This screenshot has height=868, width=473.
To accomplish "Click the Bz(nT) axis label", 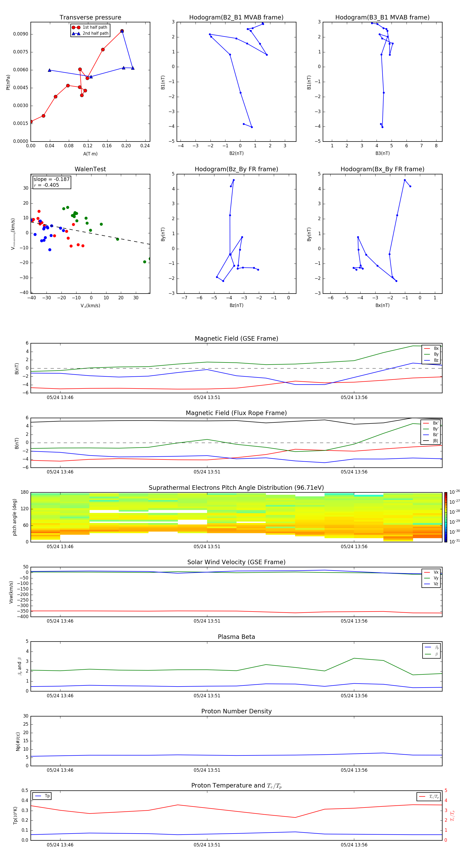I will point(236,305).
